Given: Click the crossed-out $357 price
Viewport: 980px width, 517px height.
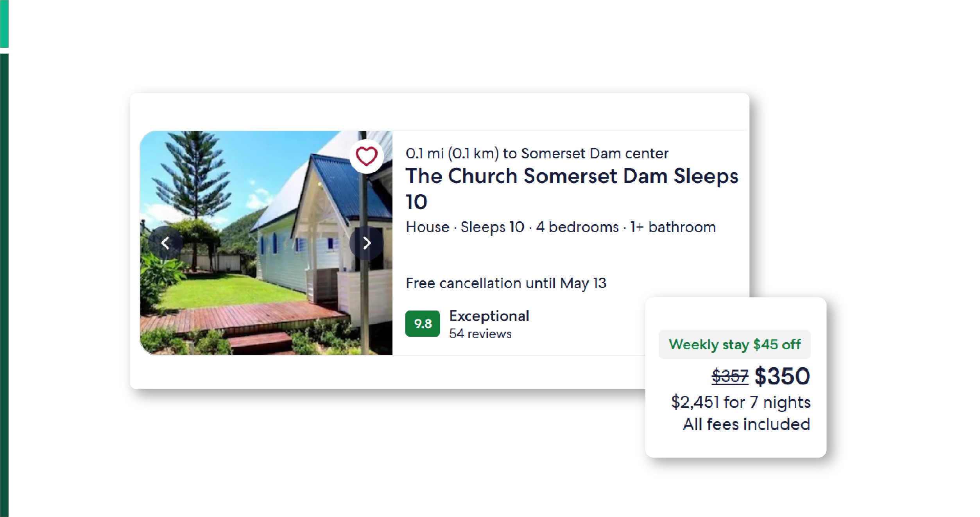Looking at the screenshot, I should click(729, 377).
